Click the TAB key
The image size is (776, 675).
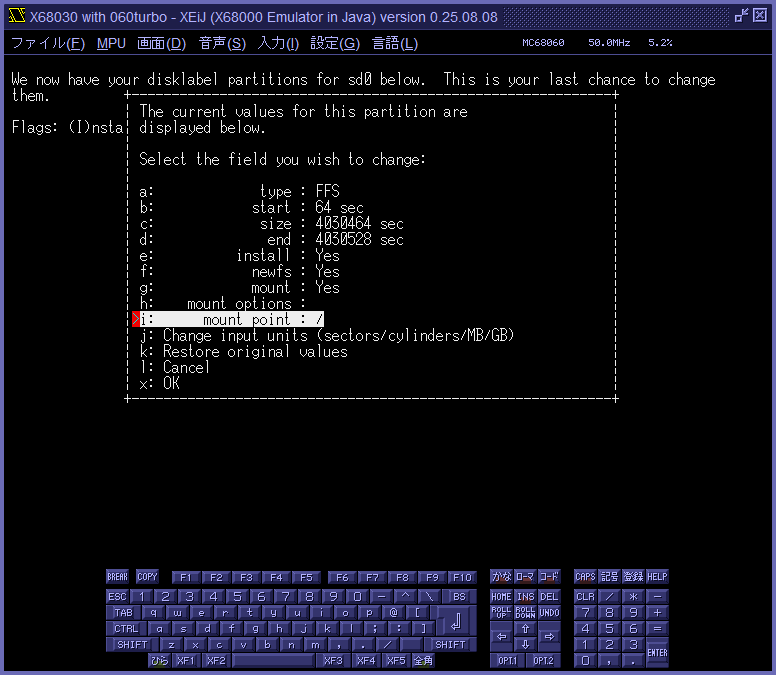coord(124,613)
